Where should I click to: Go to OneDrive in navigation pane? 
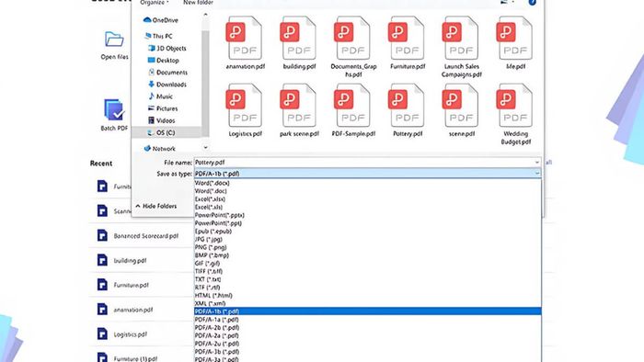(x=161, y=20)
